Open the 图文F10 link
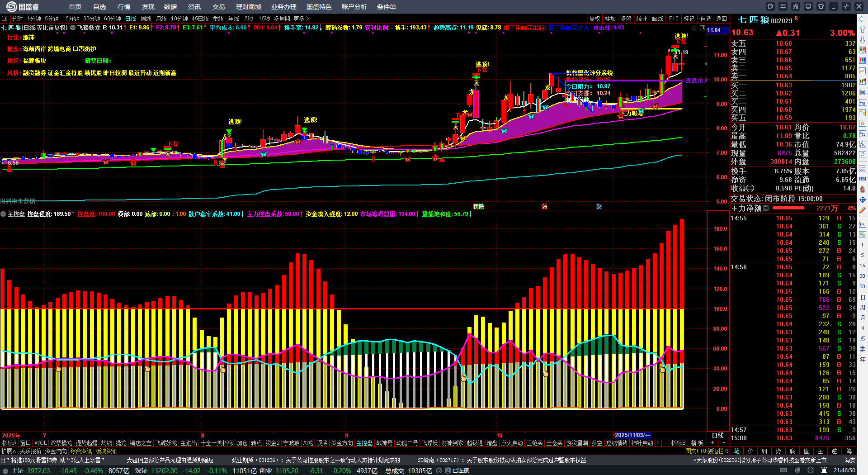Screen dimensions: 868x475 pyautogui.click(x=696, y=451)
